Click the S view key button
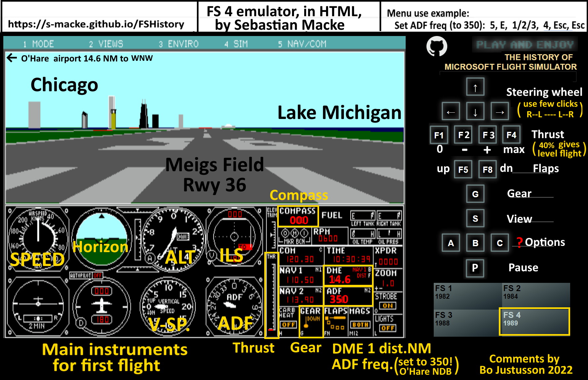 click(475, 218)
